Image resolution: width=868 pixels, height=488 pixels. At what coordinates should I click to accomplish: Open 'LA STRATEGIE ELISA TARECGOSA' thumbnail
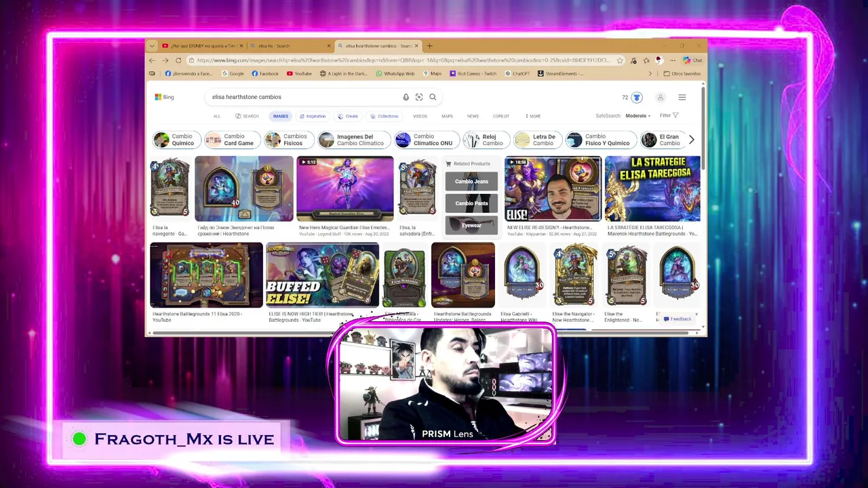coord(652,188)
